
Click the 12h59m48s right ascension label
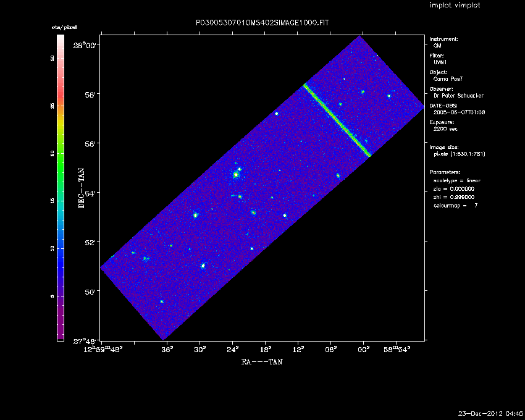103,350
